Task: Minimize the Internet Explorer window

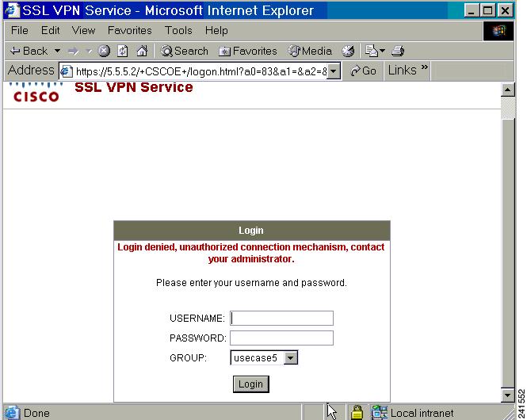Action: [472, 10]
